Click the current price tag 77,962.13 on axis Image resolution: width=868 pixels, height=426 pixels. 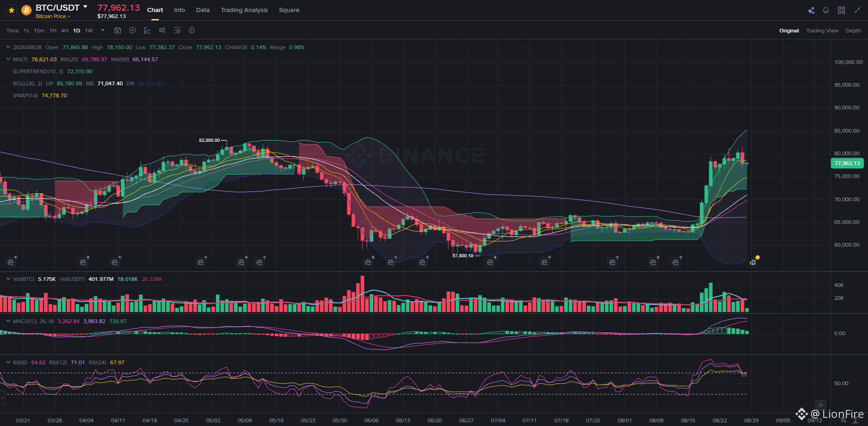847,163
